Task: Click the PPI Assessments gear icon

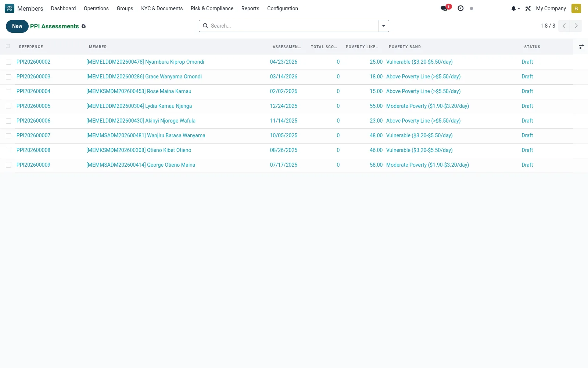Action: (x=84, y=26)
